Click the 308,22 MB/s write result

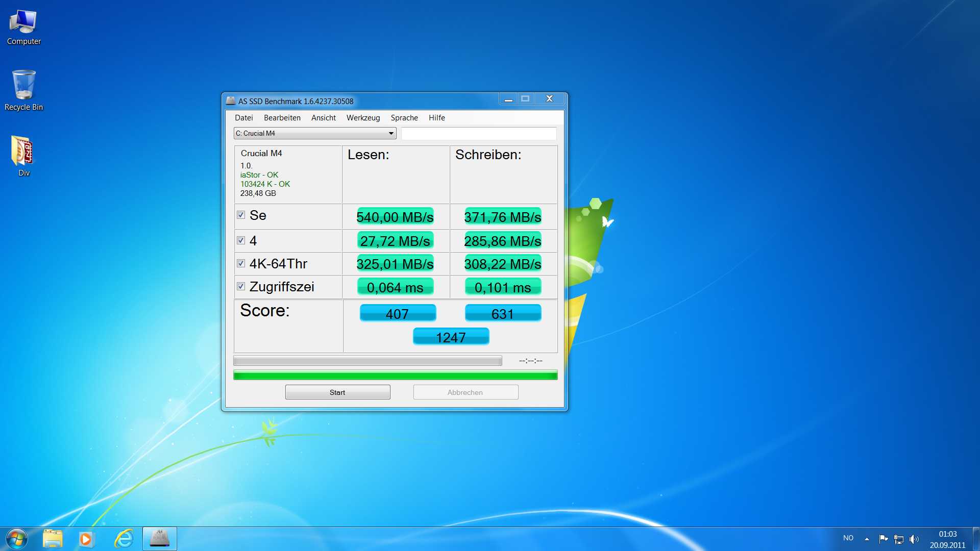tap(503, 264)
